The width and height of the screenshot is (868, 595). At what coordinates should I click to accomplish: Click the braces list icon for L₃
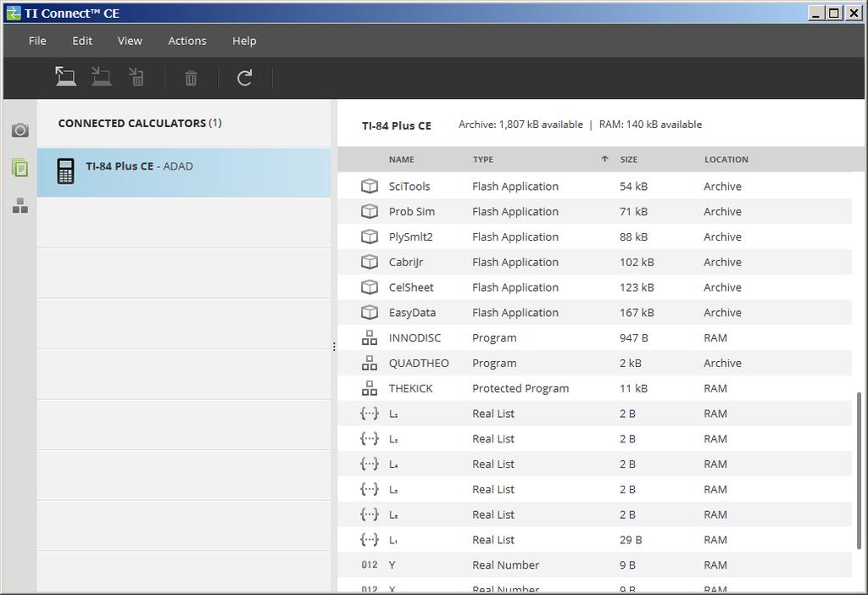(370, 439)
